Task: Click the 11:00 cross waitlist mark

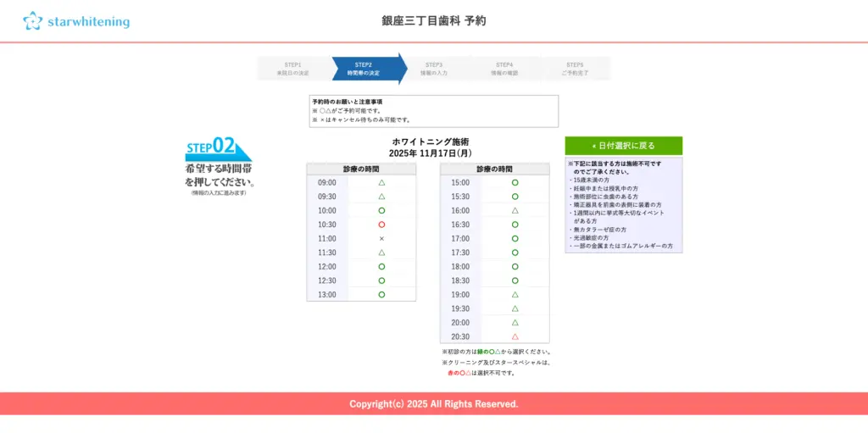Action: pos(381,239)
